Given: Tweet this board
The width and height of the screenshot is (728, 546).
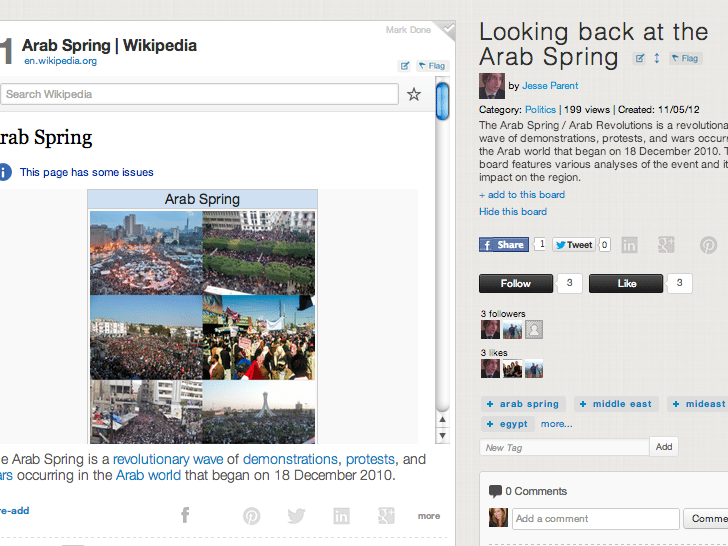Looking at the screenshot, I should click(574, 245).
